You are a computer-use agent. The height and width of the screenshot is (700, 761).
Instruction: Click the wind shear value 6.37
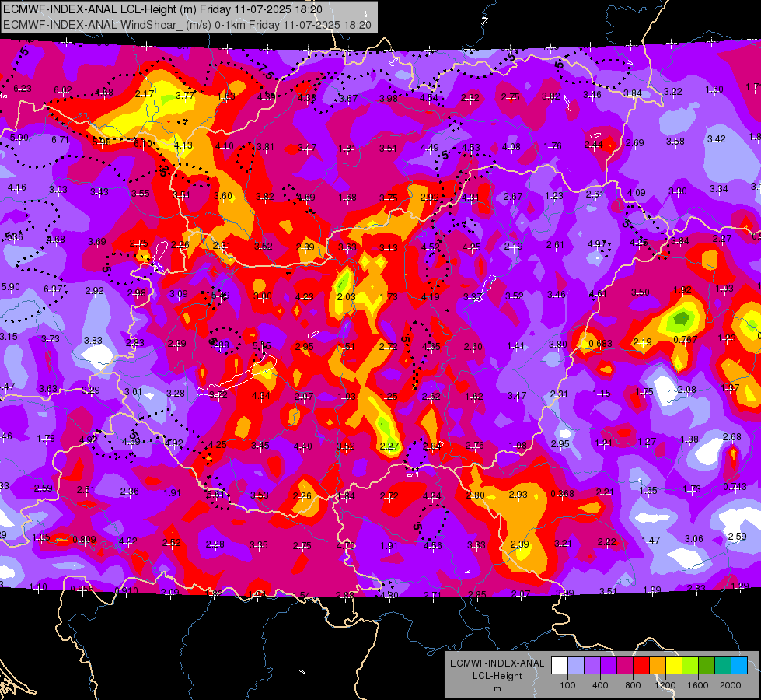pyautogui.click(x=53, y=289)
